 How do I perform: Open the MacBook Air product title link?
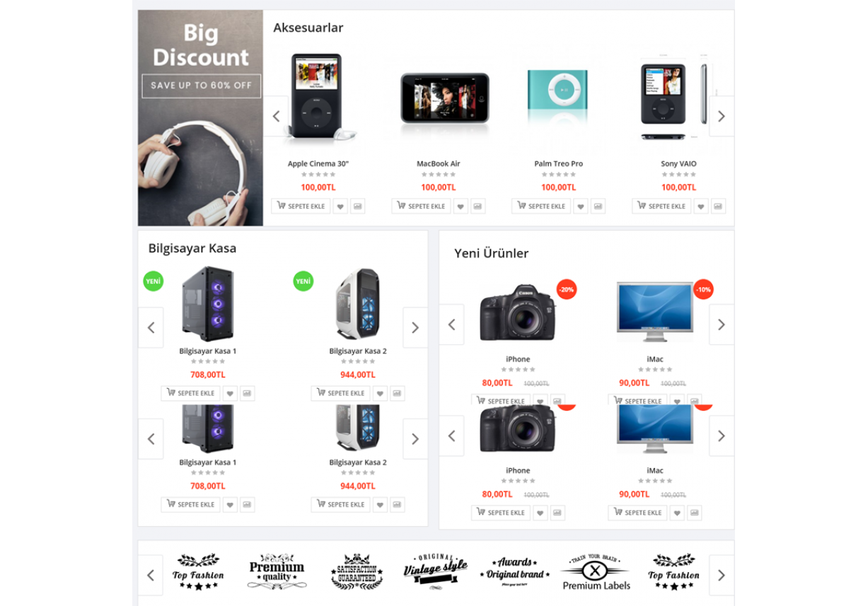(x=439, y=163)
